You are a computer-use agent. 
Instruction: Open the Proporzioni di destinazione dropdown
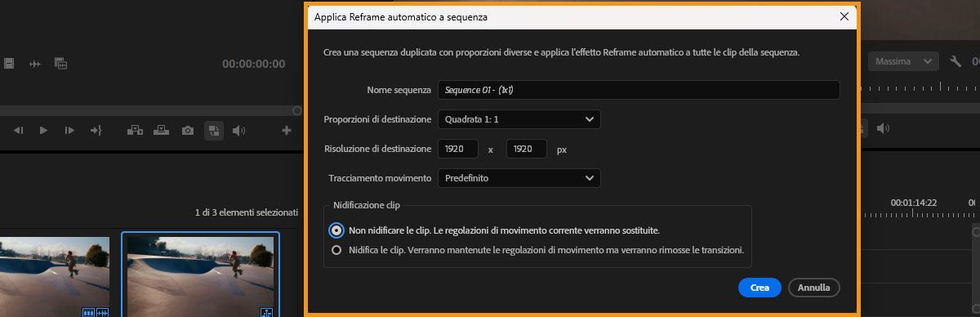(519, 119)
